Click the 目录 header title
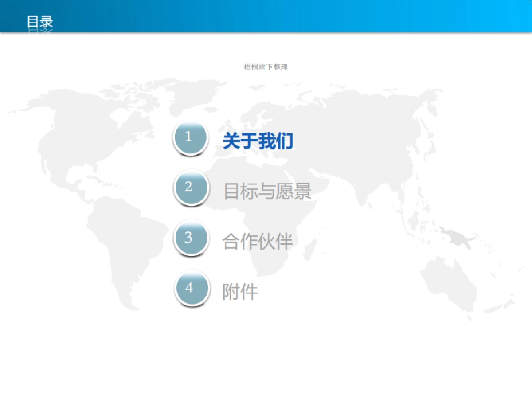Viewport: 532px width, 399px height. [x=40, y=21]
